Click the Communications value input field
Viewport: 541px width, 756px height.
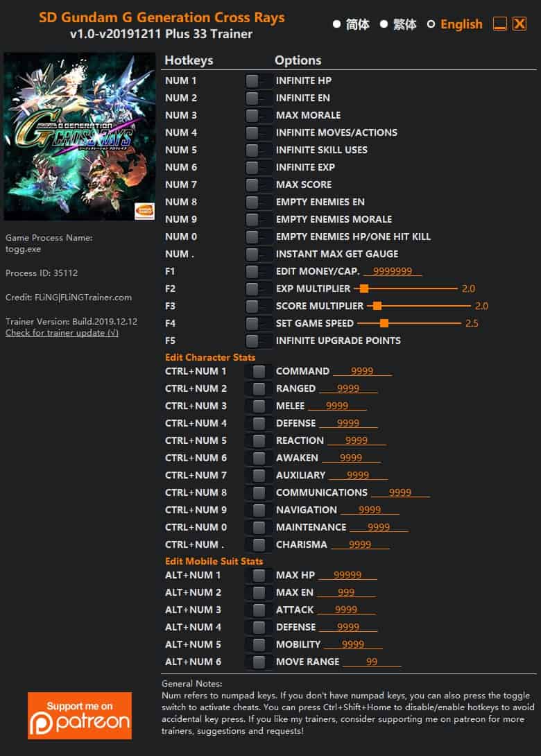400,492
